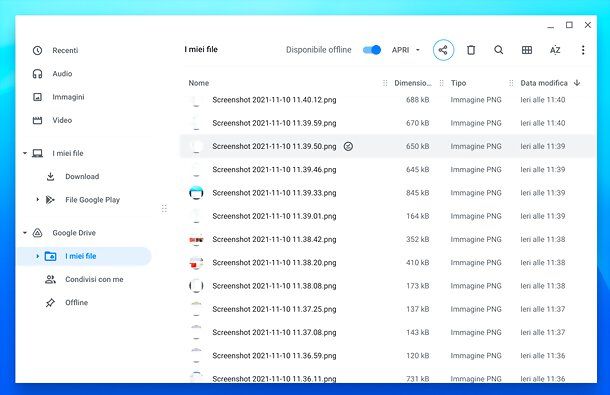Click the sync status icon beside 11.39.50.png
This screenshot has height=395, width=610.
coord(348,146)
